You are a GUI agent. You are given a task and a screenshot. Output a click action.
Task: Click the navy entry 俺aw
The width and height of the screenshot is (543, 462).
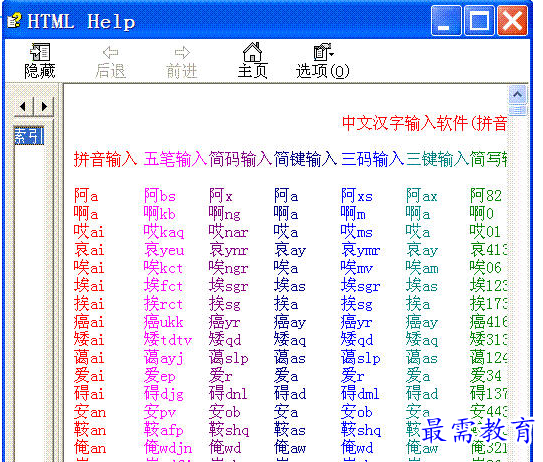click(x=290, y=447)
